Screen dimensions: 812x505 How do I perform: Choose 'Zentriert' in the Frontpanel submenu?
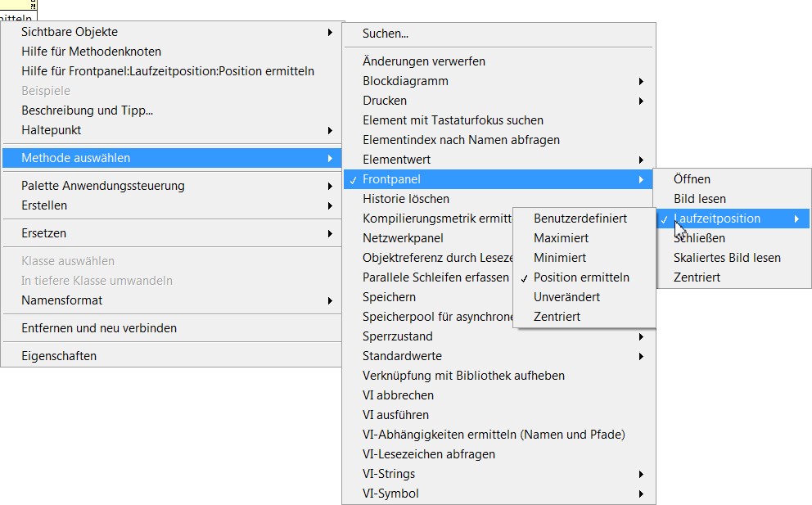pos(697,277)
